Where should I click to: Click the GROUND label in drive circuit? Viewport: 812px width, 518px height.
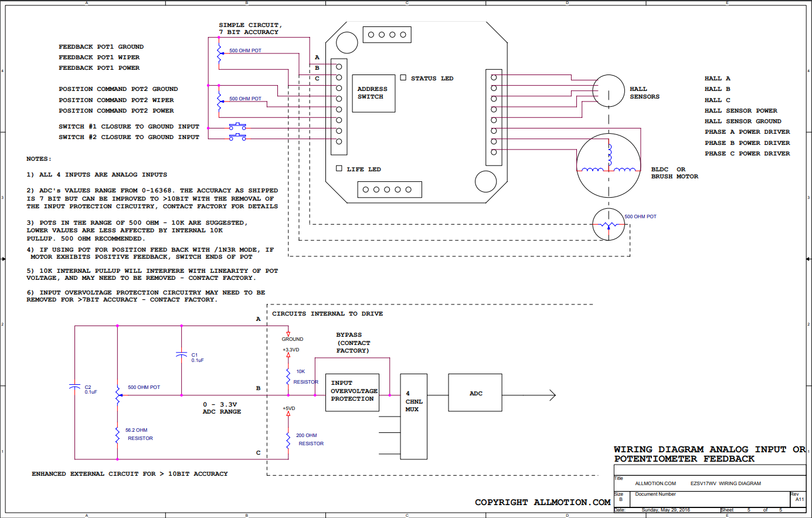pos(293,339)
